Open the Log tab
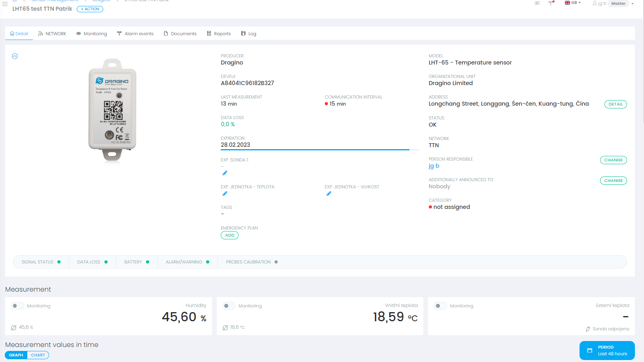The width and height of the screenshot is (644, 362). pos(249,34)
